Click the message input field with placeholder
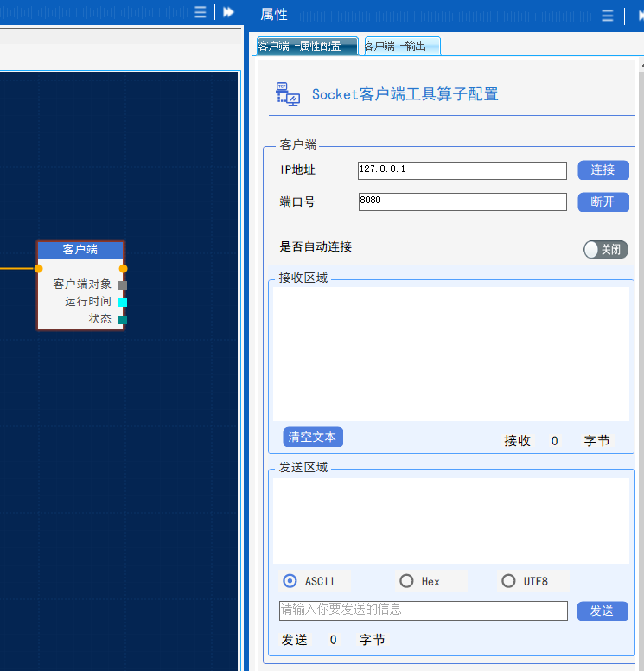 click(x=424, y=610)
